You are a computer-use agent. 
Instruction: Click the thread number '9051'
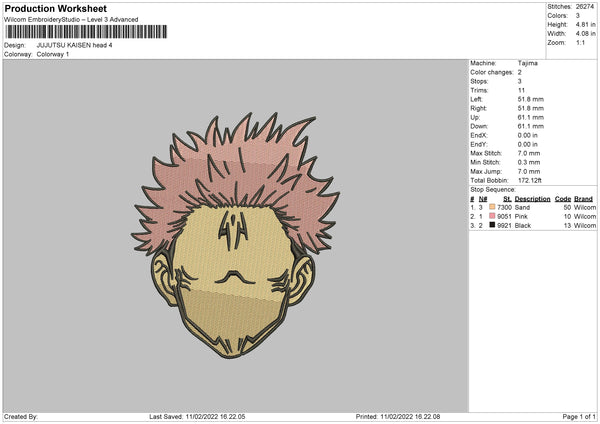[504, 217]
